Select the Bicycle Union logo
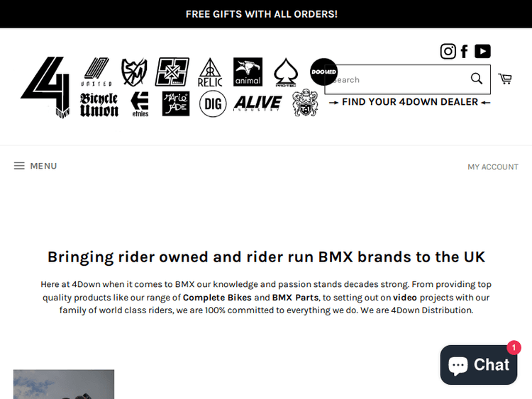 tap(99, 105)
